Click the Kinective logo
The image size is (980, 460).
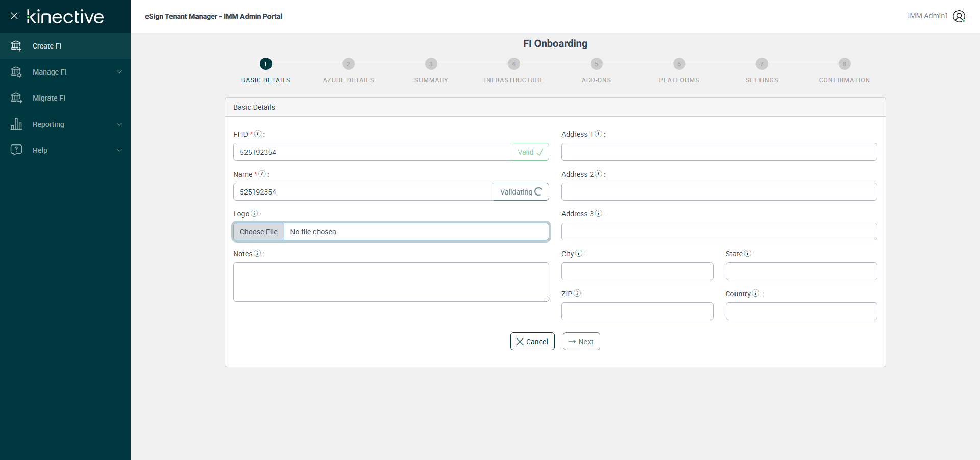pyautogui.click(x=65, y=16)
